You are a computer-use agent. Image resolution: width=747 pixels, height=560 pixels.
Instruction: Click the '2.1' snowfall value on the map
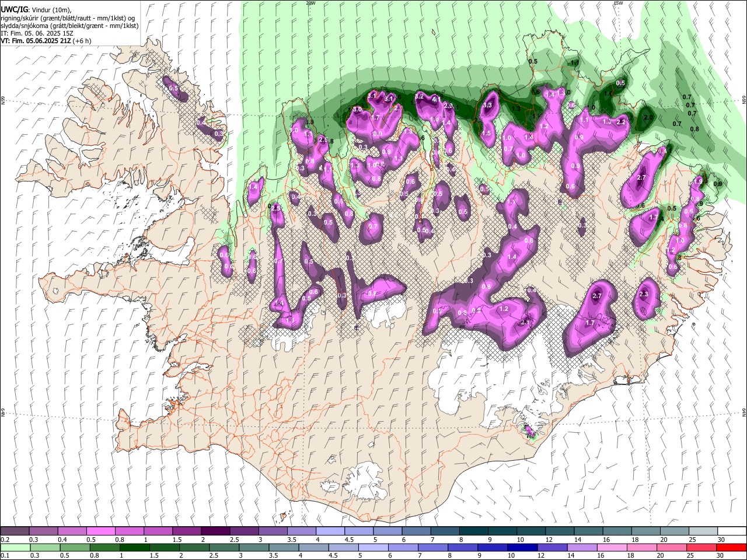click(525, 323)
